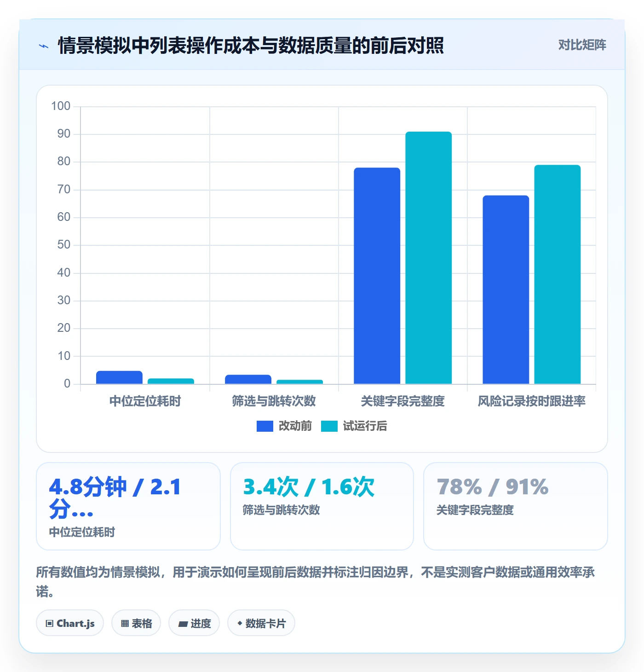Click the disclaimer note starting 所有数值均为情景模拟

pyautogui.click(x=316, y=582)
